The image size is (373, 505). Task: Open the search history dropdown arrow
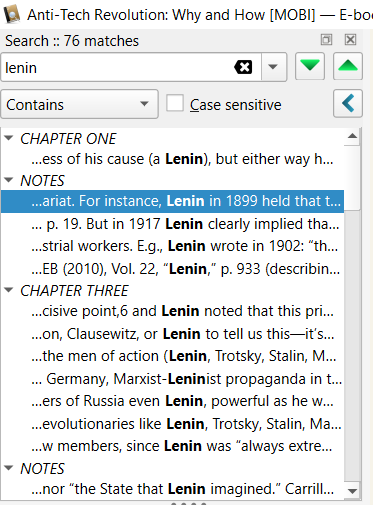pos(273,67)
